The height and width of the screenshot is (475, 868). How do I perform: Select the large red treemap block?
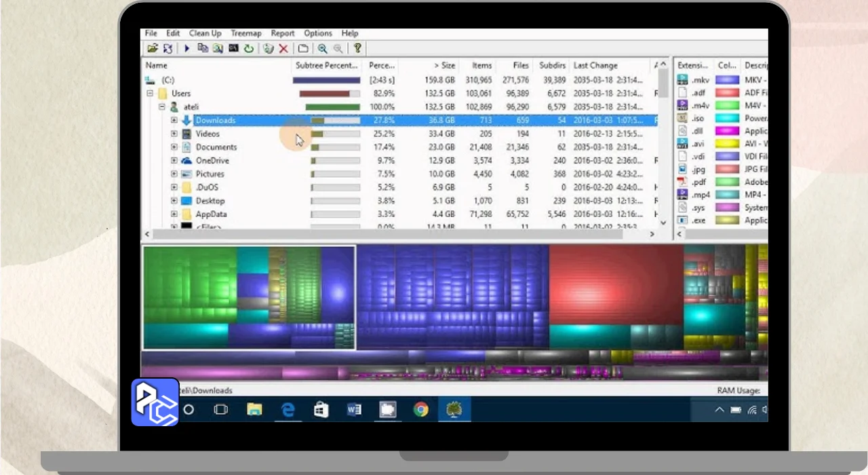coord(616,285)
